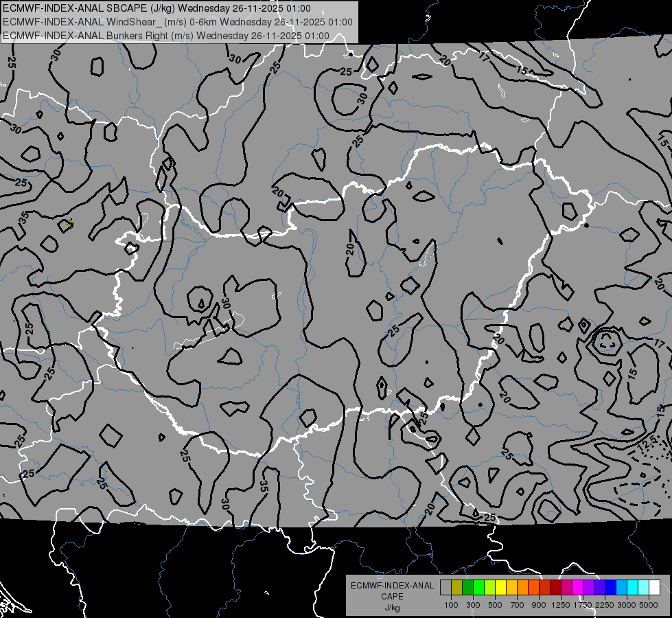
Task: Select the pure blue legend swatch
Action: [611, 587]
